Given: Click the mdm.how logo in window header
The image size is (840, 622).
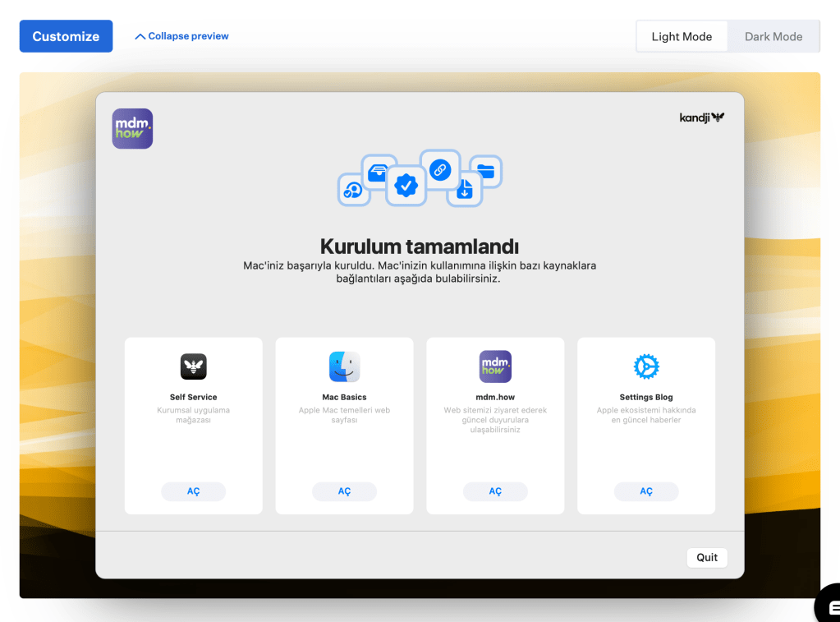Looking at the screenshot, I should 132,129.
